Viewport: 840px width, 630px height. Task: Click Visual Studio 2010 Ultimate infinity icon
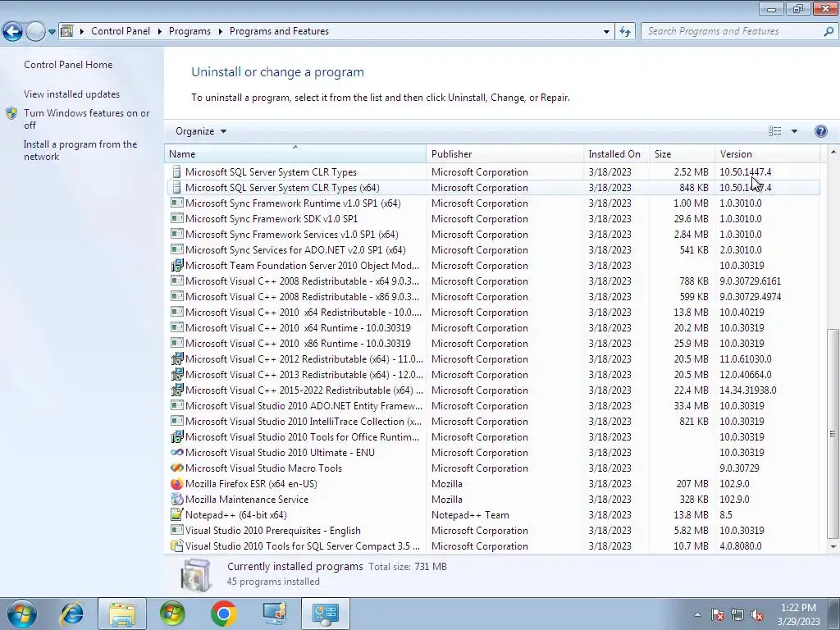(x=177, y=452)
